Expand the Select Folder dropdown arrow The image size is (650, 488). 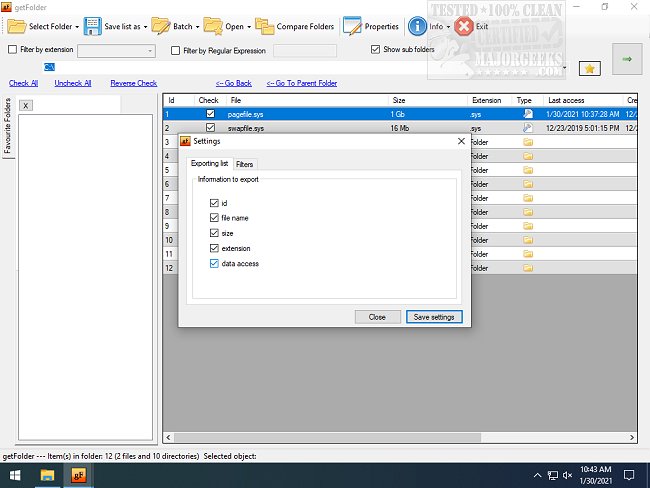pos(77,27)
